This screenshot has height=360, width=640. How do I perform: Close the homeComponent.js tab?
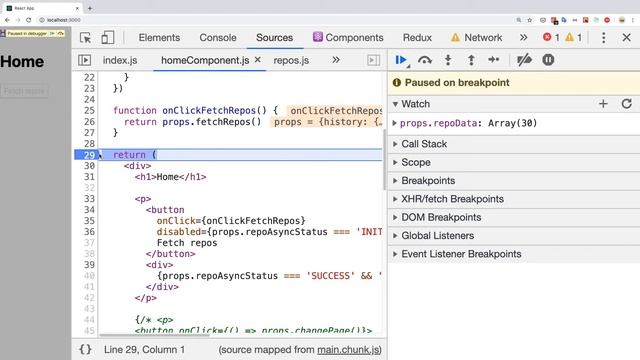point(258,60)
